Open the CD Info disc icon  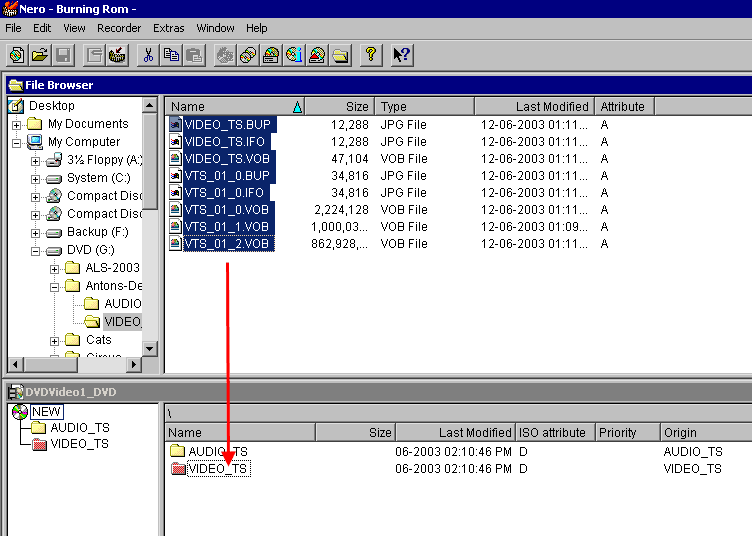tap(294, 55)
